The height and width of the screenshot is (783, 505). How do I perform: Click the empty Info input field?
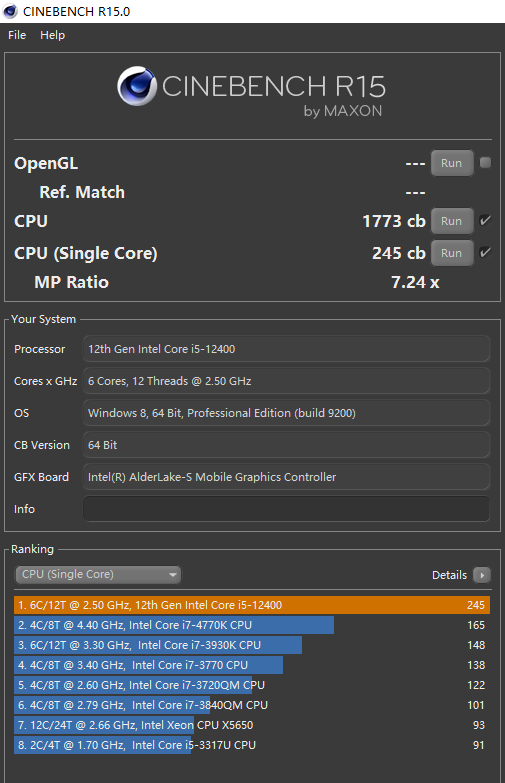click(x=286, y=509)
